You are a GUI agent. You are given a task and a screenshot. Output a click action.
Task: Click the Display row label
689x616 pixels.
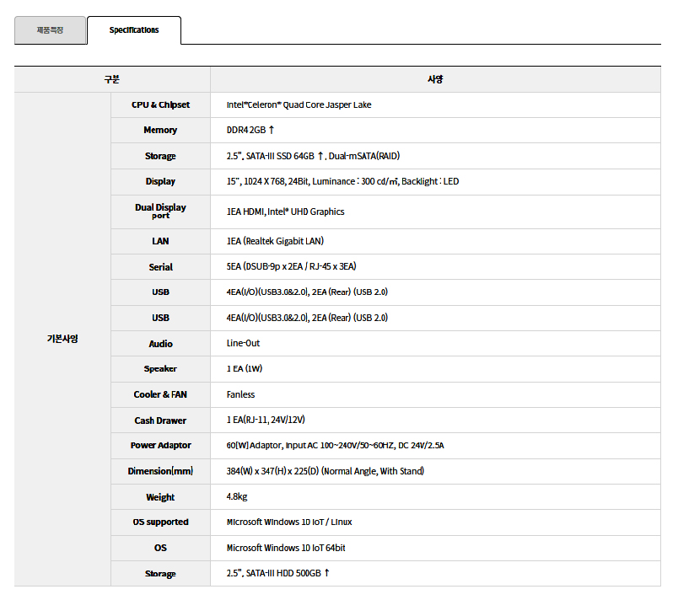(160, 181)
